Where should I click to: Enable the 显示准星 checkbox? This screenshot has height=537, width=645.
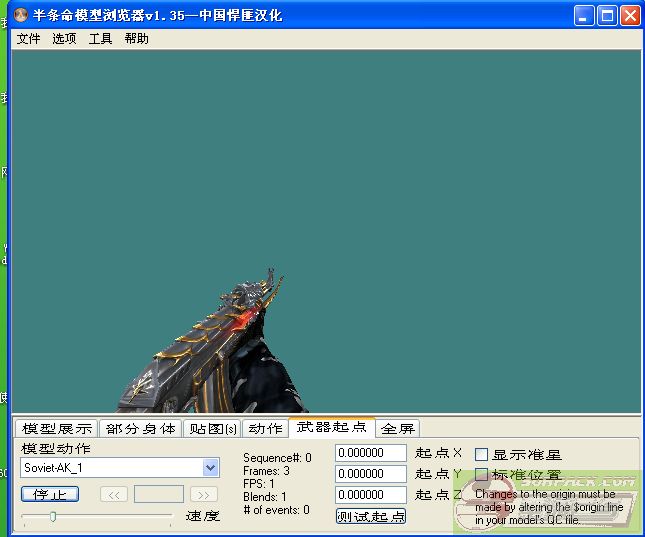click(481, 454)
